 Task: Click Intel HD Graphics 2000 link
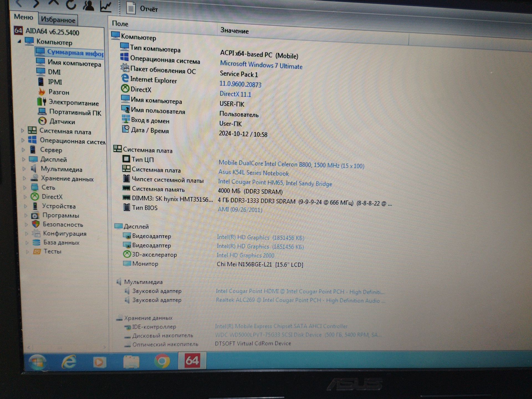click(x=245, y=255)
